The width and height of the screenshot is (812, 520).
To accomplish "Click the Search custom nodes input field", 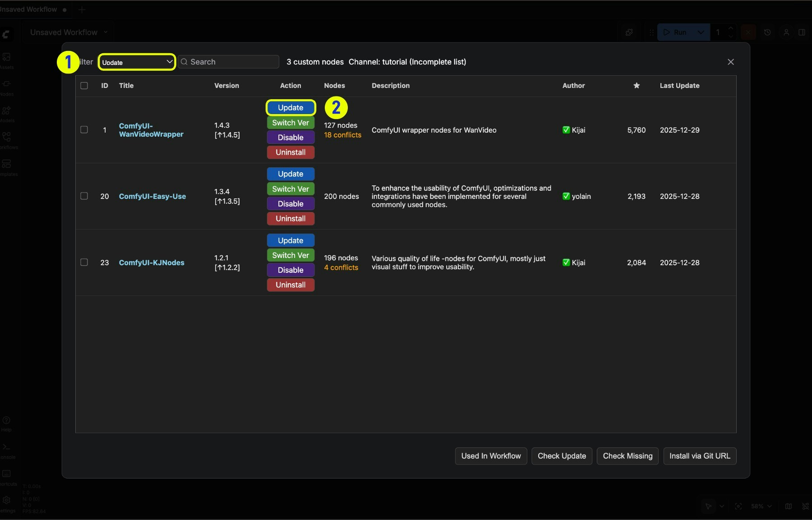I will coord(229,62).
